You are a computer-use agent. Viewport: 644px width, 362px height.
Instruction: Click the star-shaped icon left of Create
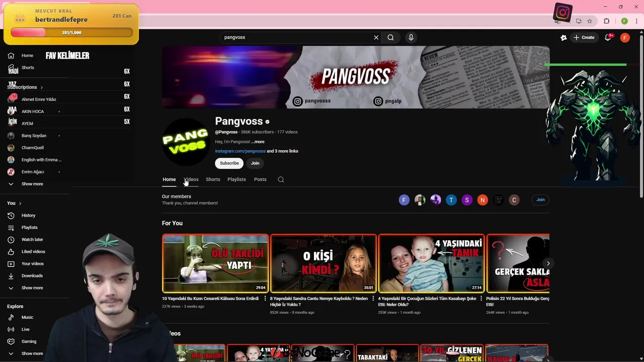point(563,37)
